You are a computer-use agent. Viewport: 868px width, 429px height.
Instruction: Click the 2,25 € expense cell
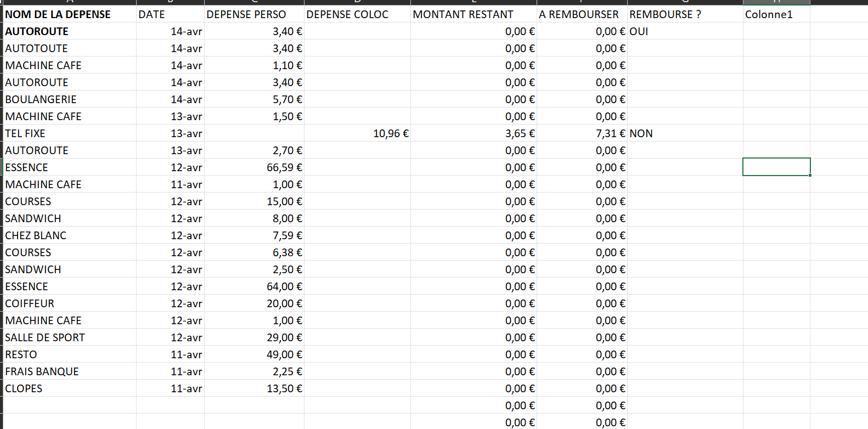coord(254,371)
